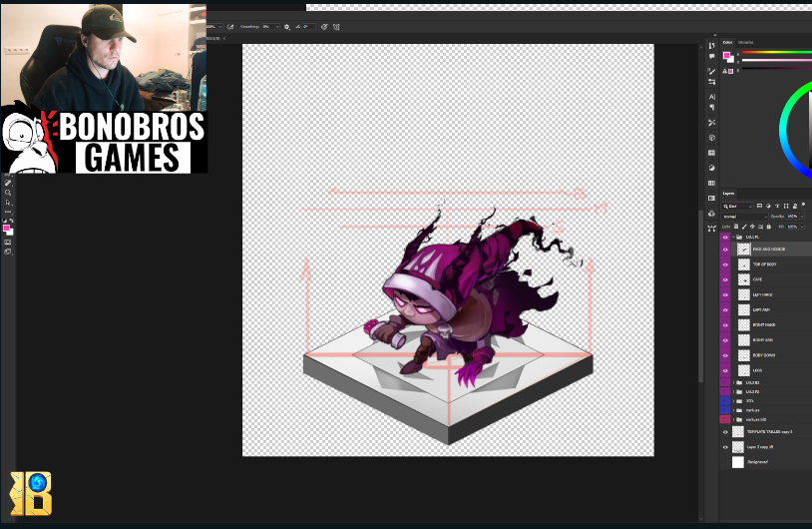Filter layers by type layers icon

point(777,206)
